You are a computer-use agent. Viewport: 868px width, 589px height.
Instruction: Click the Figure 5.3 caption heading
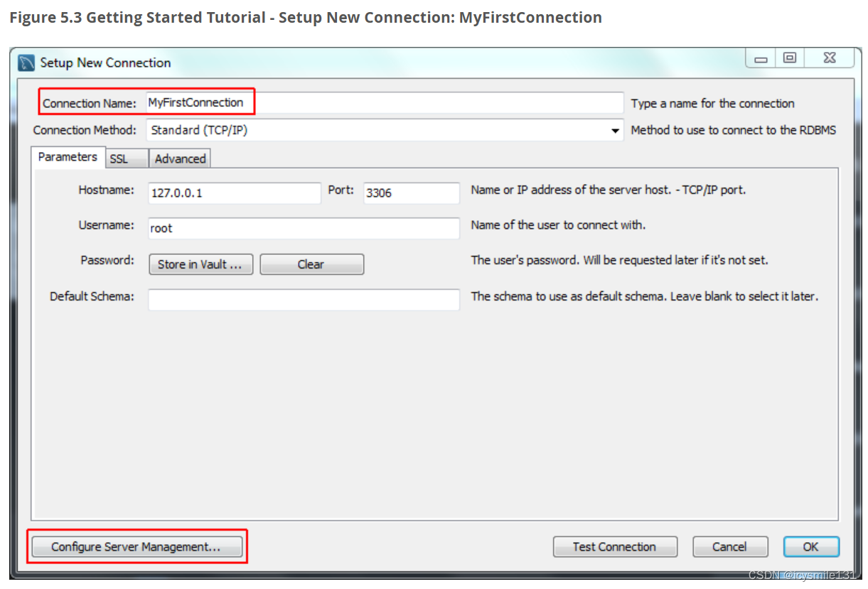point(306,18)
